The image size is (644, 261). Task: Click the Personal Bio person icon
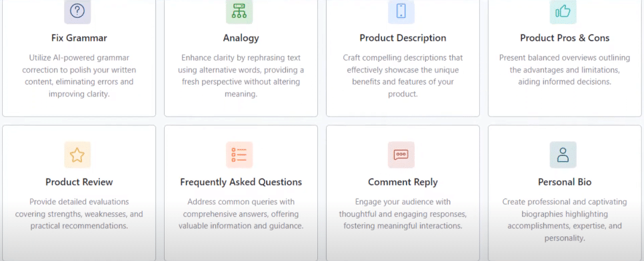click(x=563, y=154)
